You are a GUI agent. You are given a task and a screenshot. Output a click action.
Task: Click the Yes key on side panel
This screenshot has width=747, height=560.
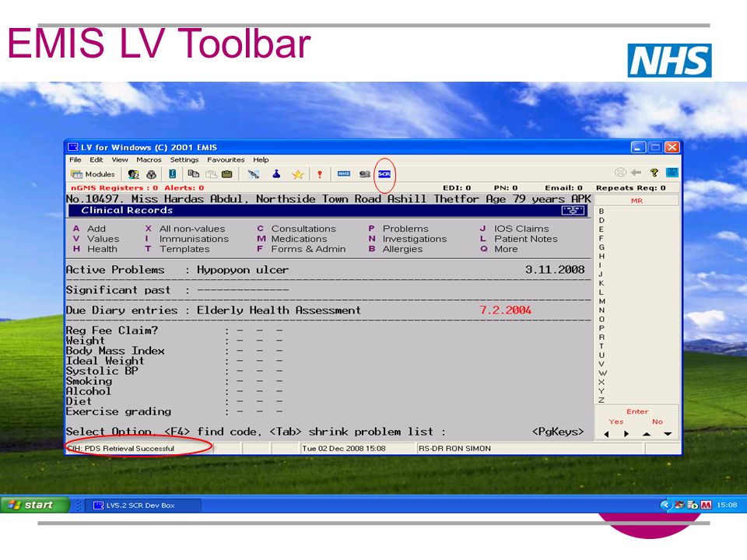click(x=616, y=422)
